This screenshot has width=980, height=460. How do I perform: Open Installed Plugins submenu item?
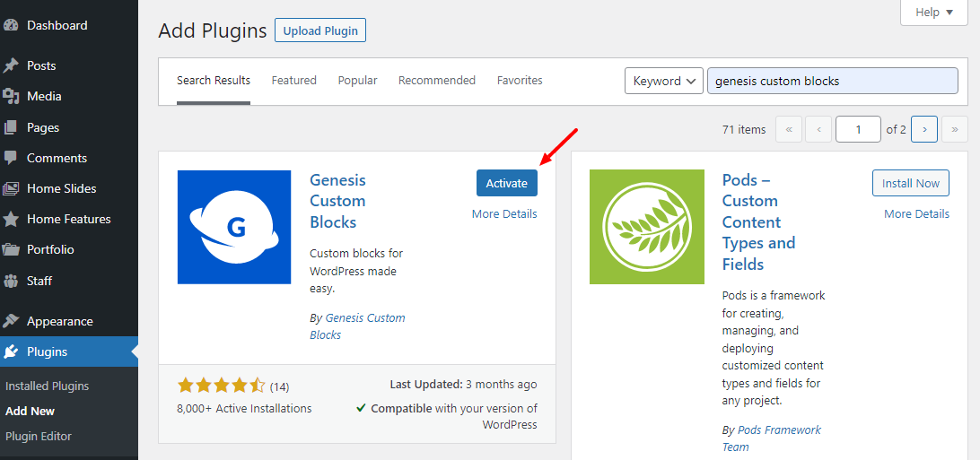tap(47, 386)
